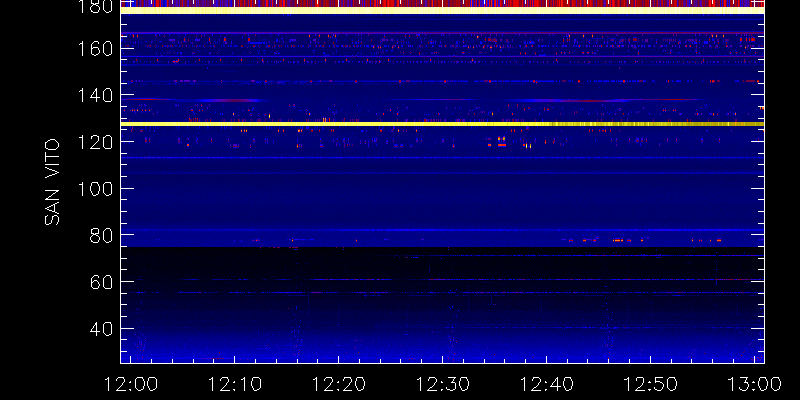Click the pale yellow band near 178
The image size is (800, 400).
(x=442, y=10)
